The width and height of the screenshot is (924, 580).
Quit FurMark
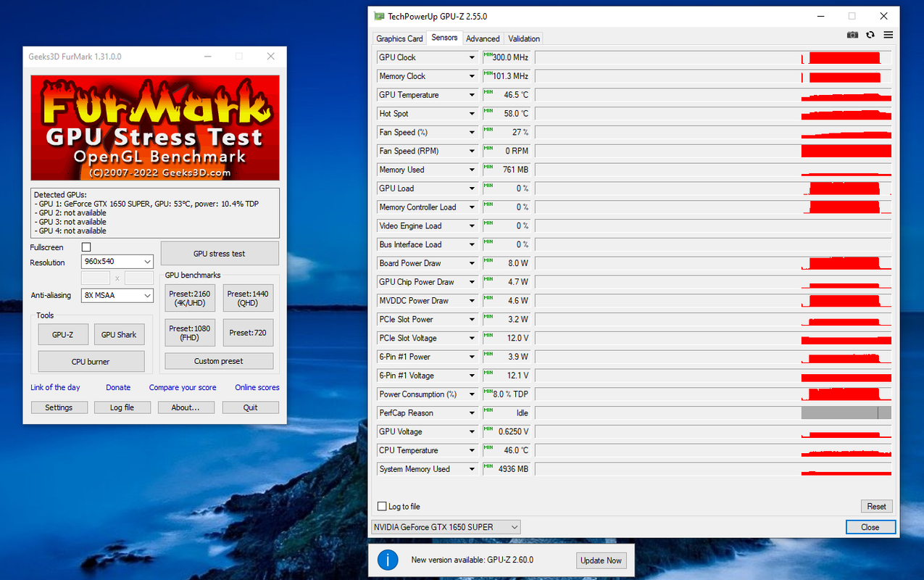(x=250, y=407)
